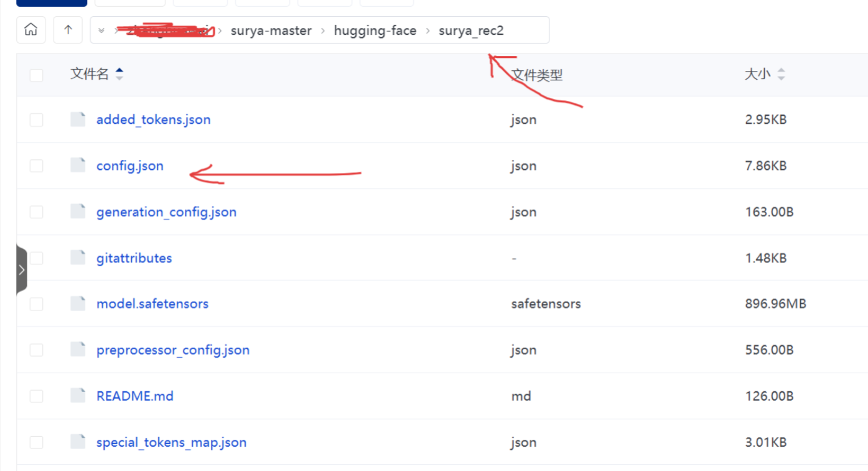Click the file icon next to gitattributes
This screenshot has width=868, height=471.
coord(77,258)
